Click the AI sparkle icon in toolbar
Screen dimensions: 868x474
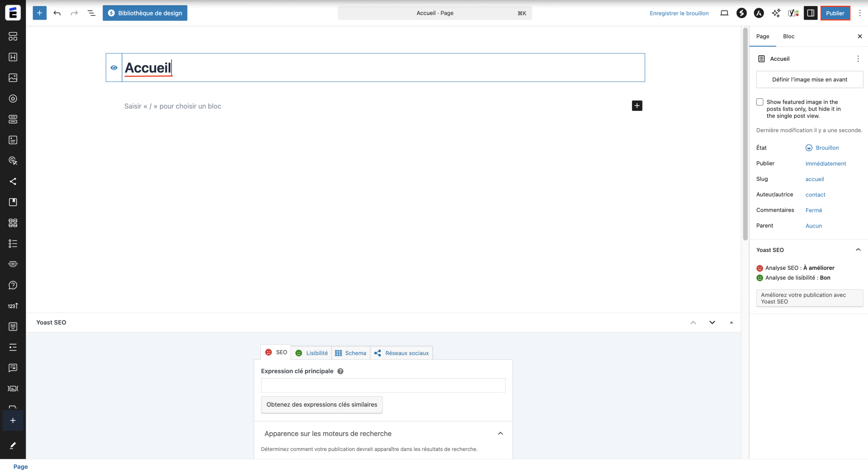coord(776,13)
